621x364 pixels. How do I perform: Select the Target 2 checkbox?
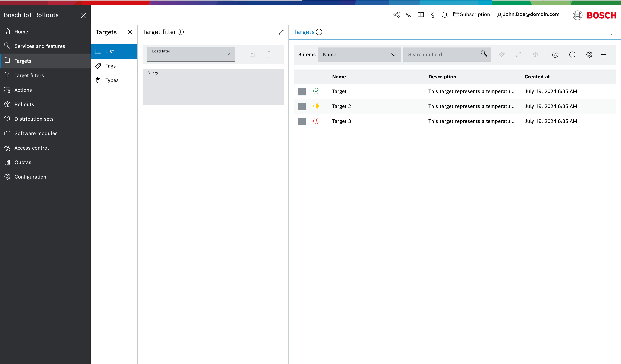(302, 107)
